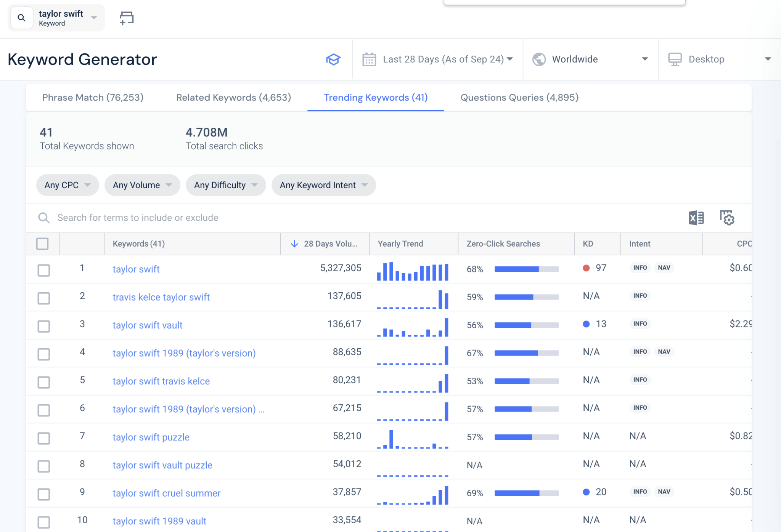Check the box for row 1 taylor swift

tap(44, 271)
